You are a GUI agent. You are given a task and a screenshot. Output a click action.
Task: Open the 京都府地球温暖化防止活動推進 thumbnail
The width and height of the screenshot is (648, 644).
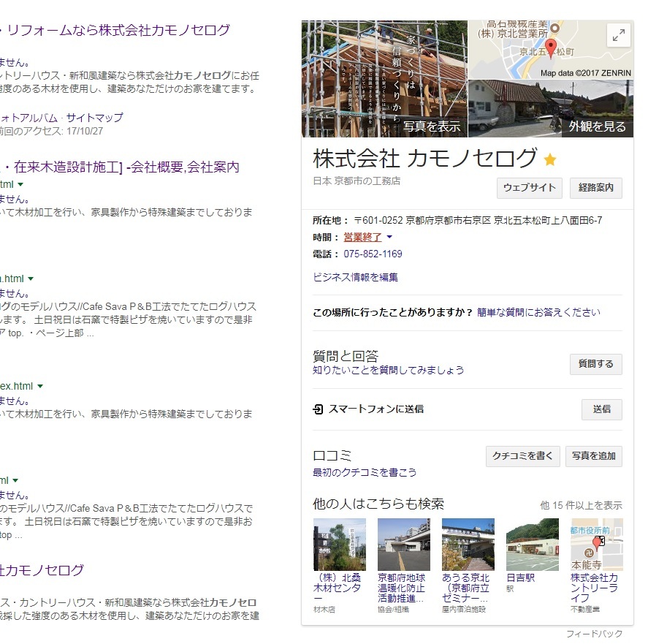404,545
